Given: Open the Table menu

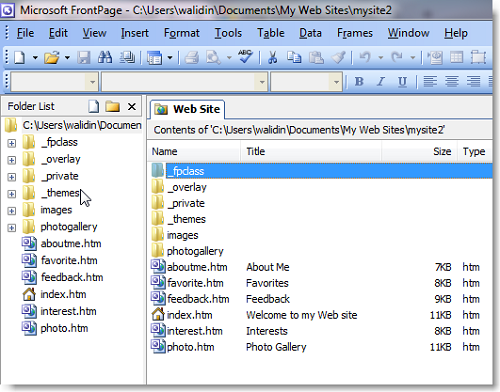Looking at the screenshot, I should pyautogui.click(x=271, y=33).
